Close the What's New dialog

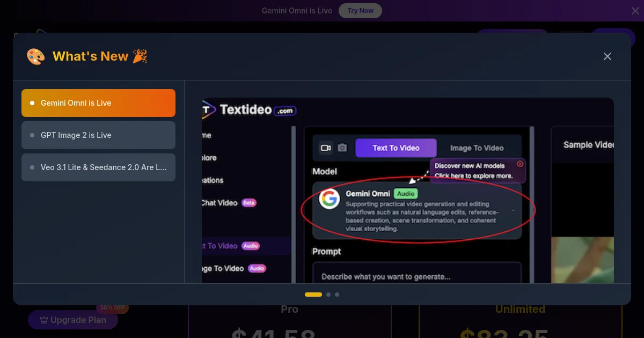(x=608, y=56)
